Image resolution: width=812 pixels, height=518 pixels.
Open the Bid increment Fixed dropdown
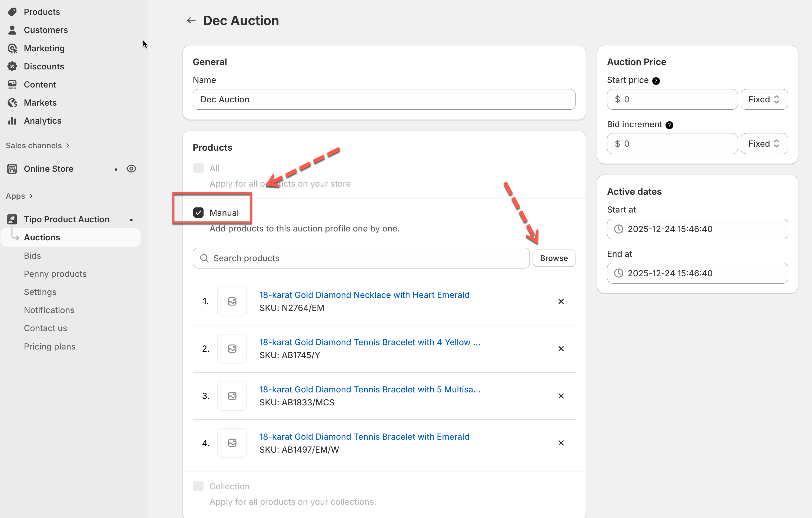coord(764,144)
